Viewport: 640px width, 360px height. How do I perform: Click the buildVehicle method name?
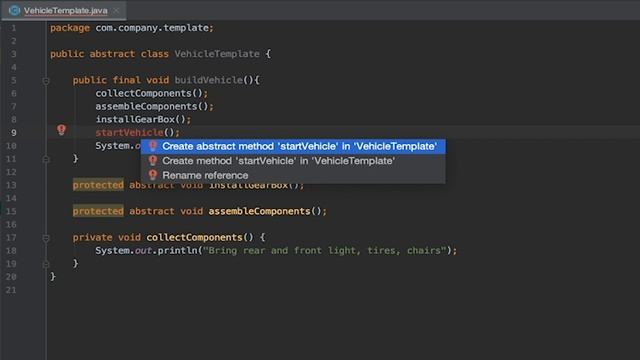(x=209, y=80)
